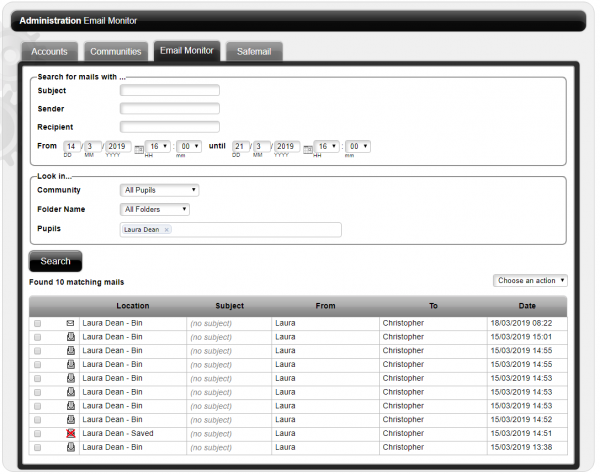Open the until date calendar picker icon
The image size is (600, 474).
tap(307, 147)
